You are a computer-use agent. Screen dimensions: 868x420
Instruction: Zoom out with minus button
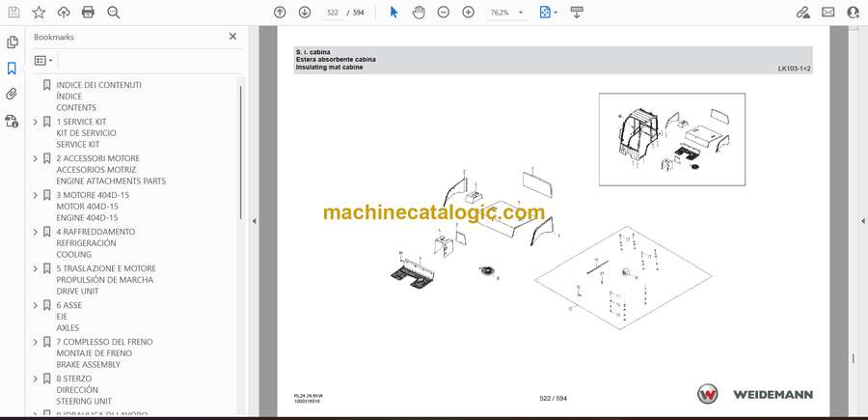tap(444, 13)
